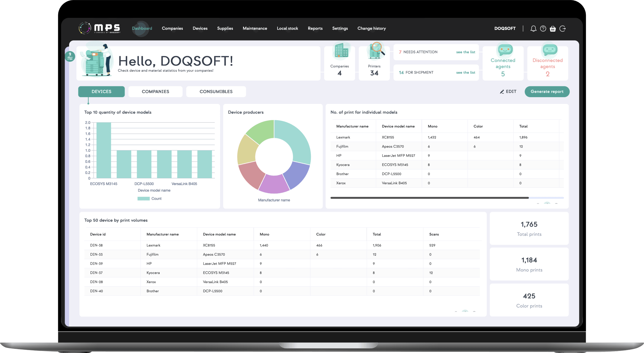Select the DIN-40 device row
Screen dimensions: 644x353
pos(282,291)
